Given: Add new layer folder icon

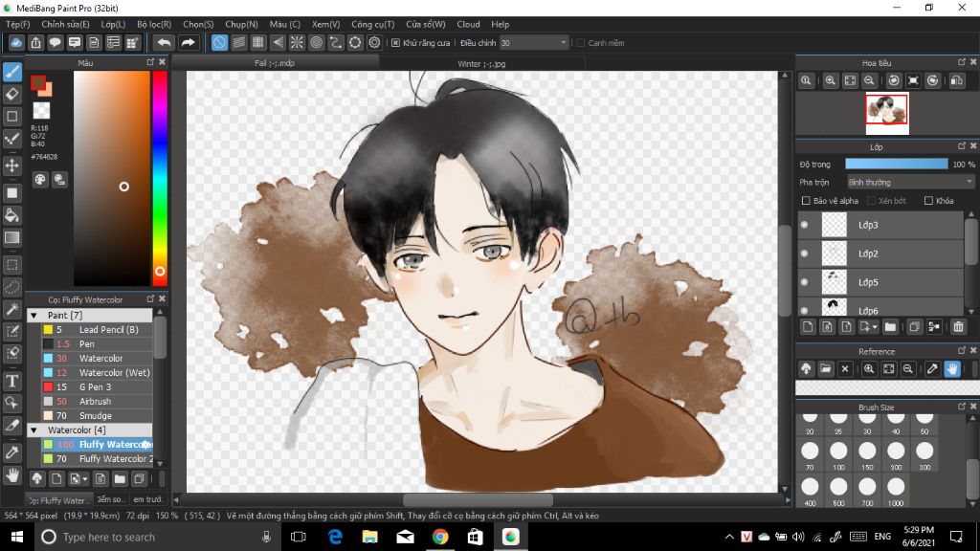Looking at the screenshot, I should pyautogui.click(x=890, y=327).
